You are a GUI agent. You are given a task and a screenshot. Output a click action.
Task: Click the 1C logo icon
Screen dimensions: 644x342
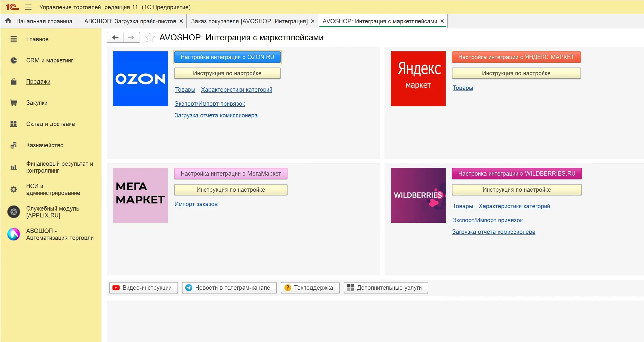click(x=13, y=7)
